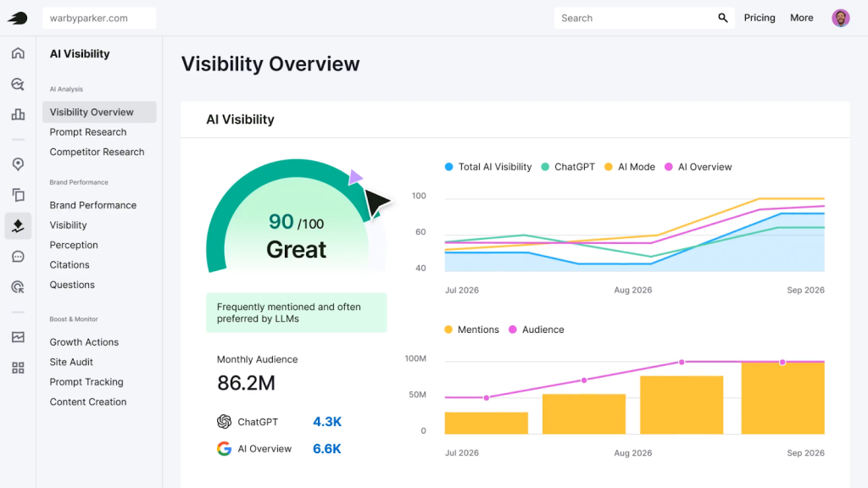The height and width of the screenshot is (488, 868).
Task: Toggle Mentions legend series
Action: (x=471, y=330)
